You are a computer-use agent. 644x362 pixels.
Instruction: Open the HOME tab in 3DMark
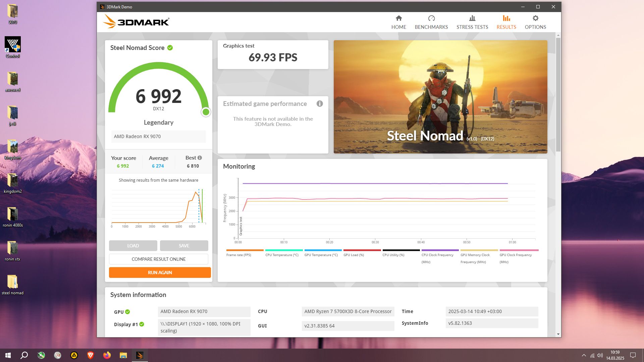(398, 22)
